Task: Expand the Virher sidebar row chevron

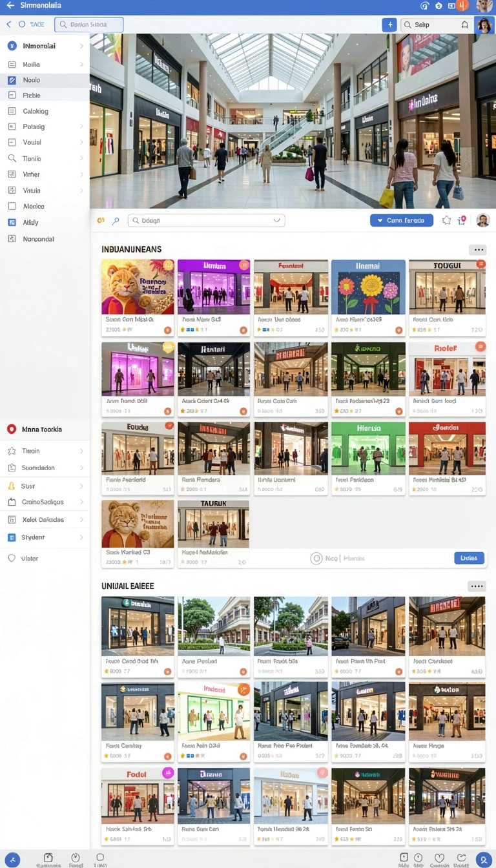Action: [81, 174]
